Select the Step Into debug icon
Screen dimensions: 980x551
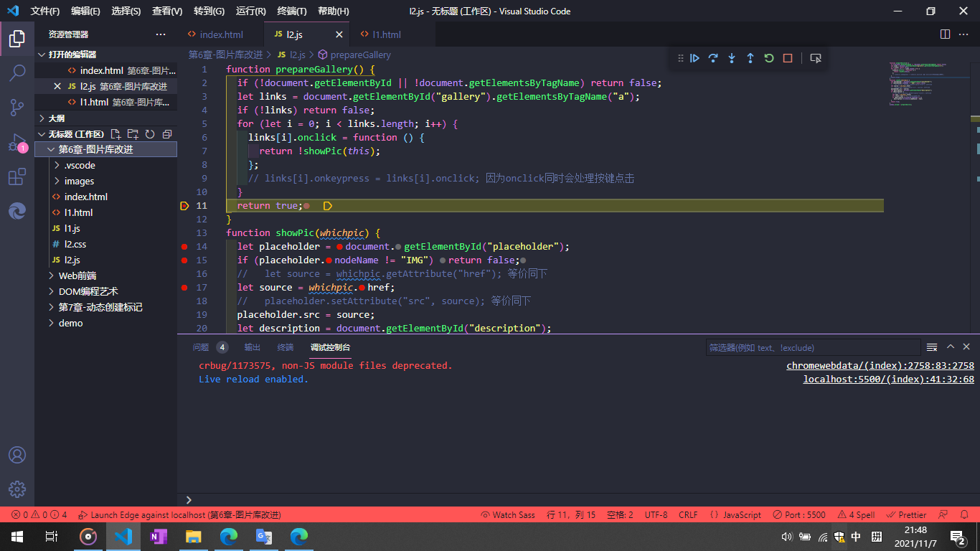[x=731, y=58]
